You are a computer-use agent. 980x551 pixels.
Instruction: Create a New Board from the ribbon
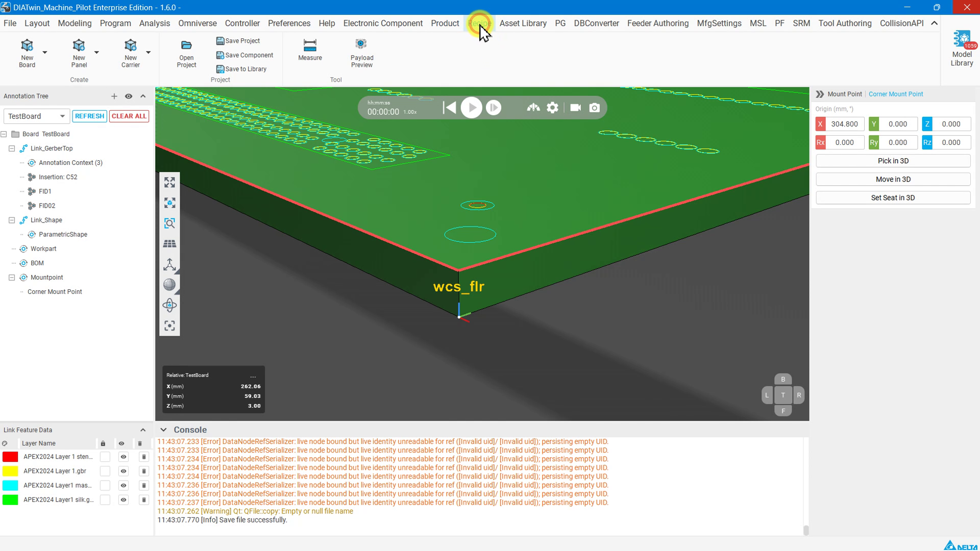point(27,53)
